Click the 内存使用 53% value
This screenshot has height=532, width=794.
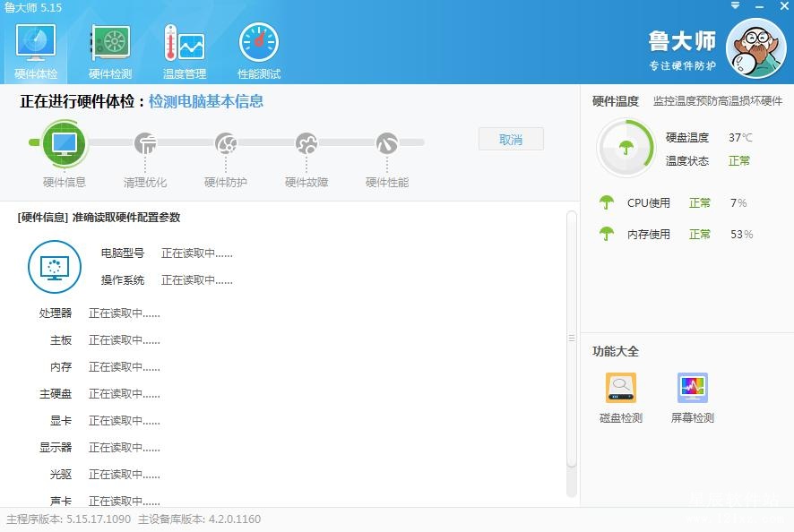(x=741, y=235)
